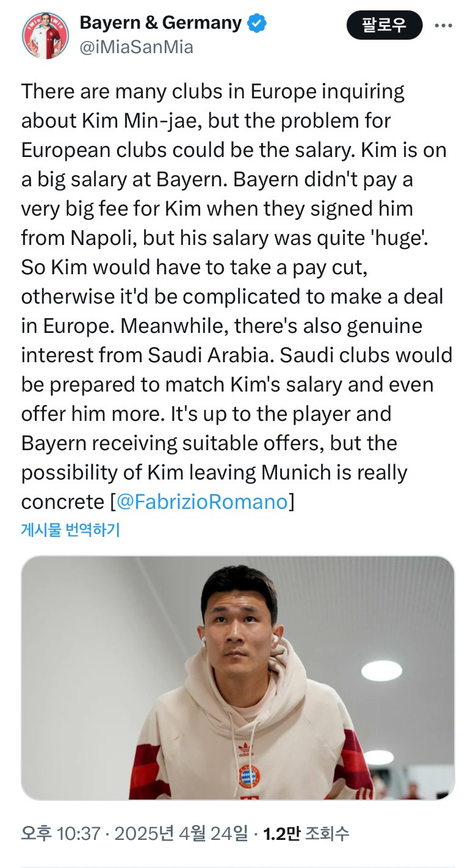The width and height of the screenshot is (476, 868).
Task: Open the attached player photo
Action: coord(237,677)
